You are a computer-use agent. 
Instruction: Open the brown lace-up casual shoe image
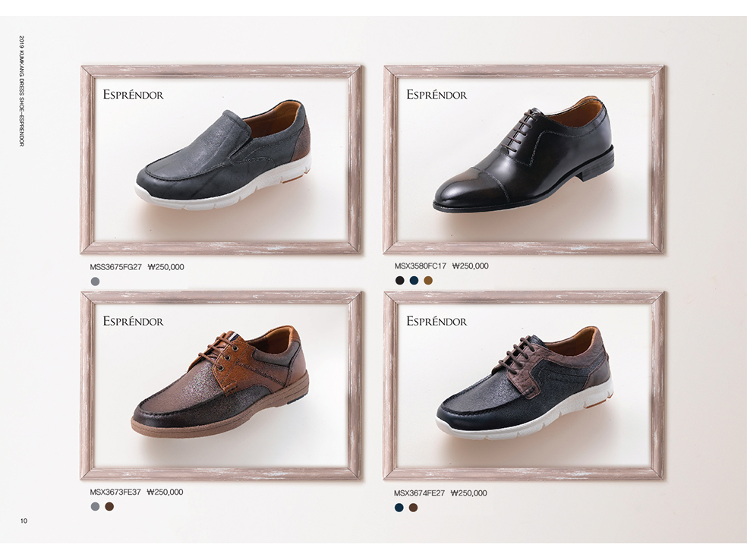(219, 380)
